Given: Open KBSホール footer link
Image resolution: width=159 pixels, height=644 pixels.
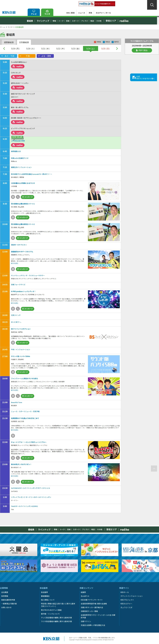Looking at the screenshot, I should (125, 592).
